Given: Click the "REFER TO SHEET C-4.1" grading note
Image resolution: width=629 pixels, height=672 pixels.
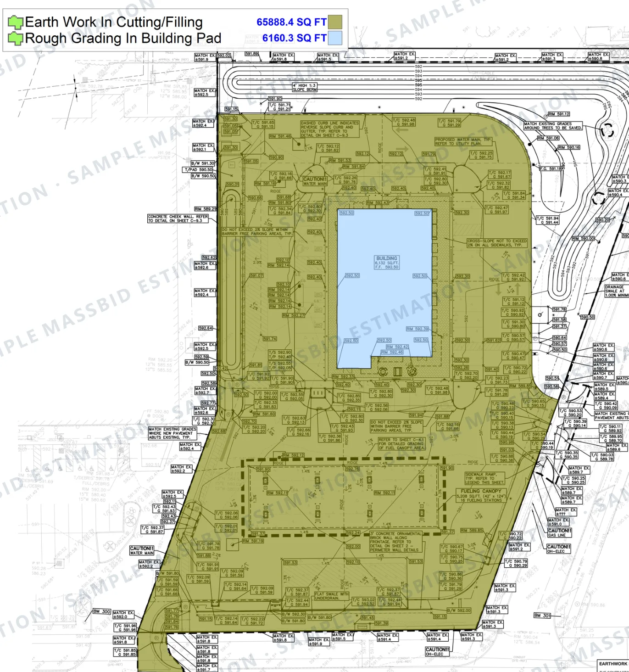Looking at the screenshot, I should click(401, 444).
